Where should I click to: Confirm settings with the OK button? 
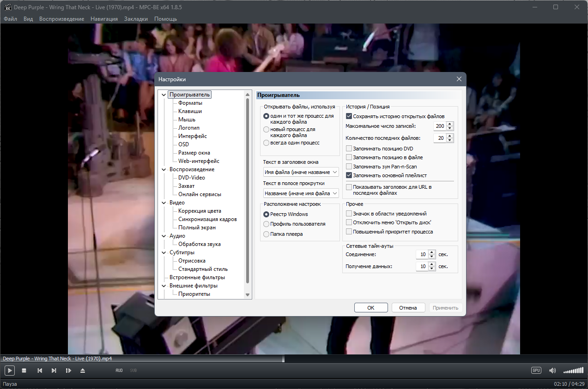(371, 308)
